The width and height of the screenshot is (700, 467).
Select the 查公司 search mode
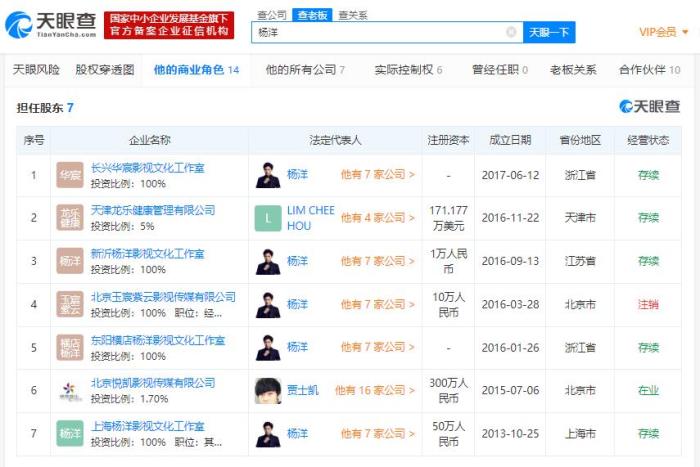click(x=271, y=15)
